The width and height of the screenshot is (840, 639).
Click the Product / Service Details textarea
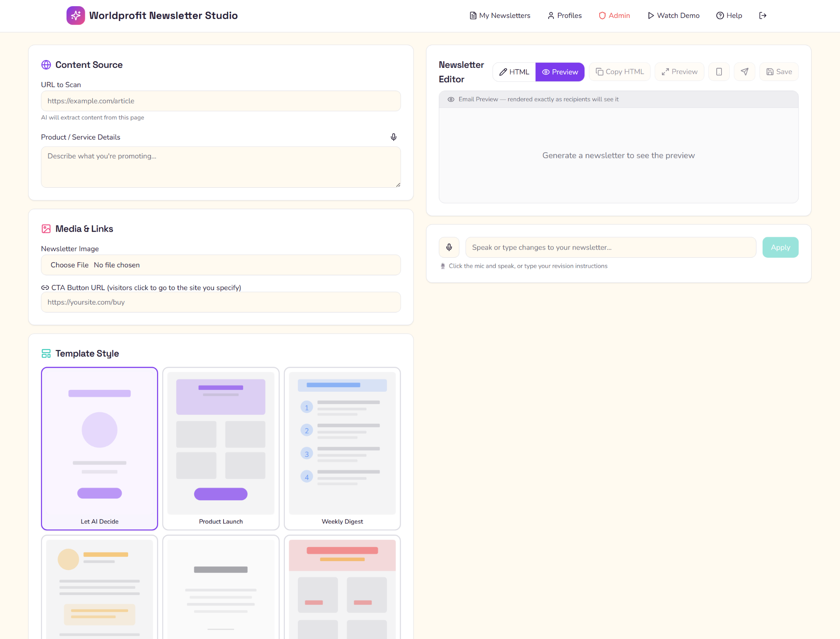(221, 167)
